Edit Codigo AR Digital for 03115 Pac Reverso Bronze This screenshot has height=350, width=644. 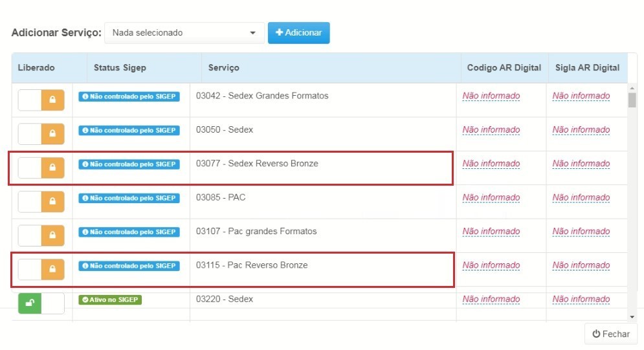pos(491,265)
